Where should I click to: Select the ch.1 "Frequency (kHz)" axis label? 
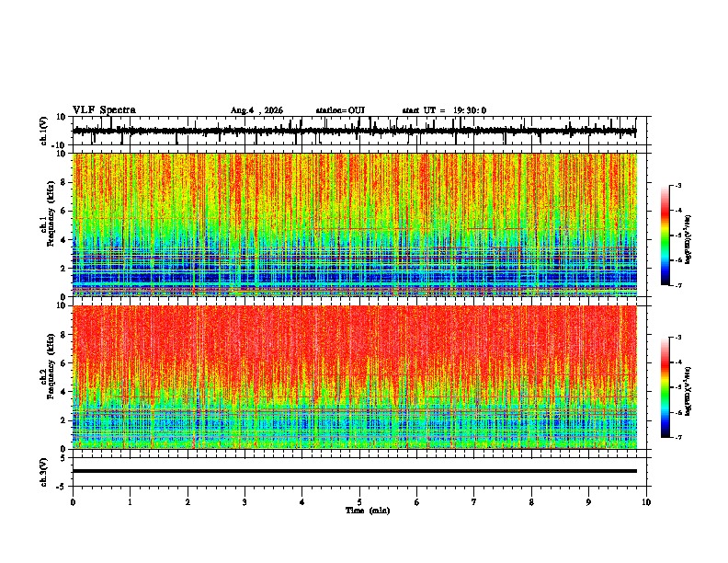51,213
